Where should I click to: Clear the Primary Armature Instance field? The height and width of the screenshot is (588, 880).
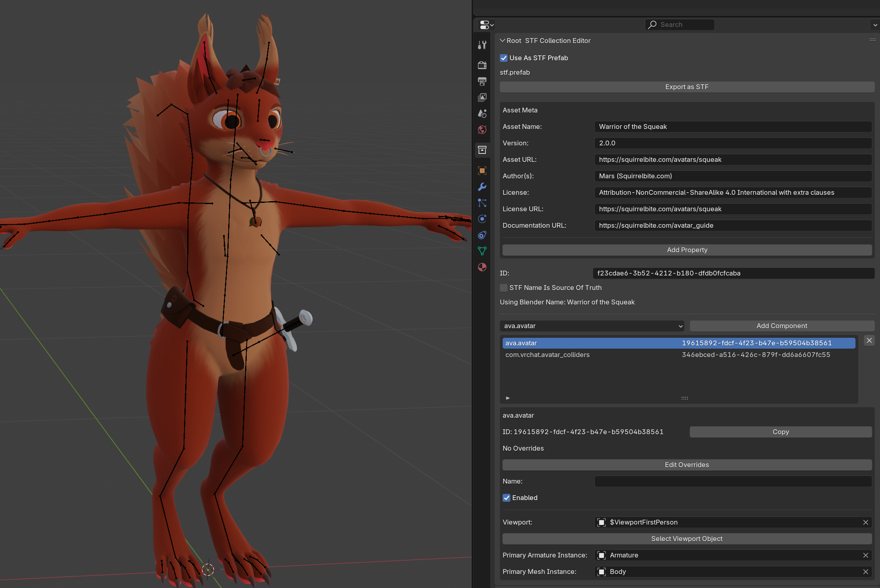pos(866,555)
